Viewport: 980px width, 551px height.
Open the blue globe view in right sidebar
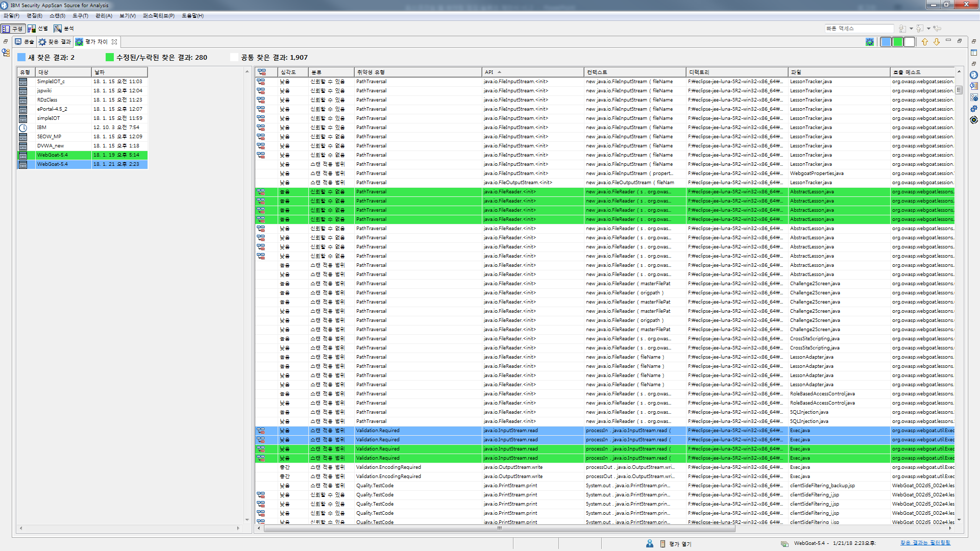pos(974,75)
